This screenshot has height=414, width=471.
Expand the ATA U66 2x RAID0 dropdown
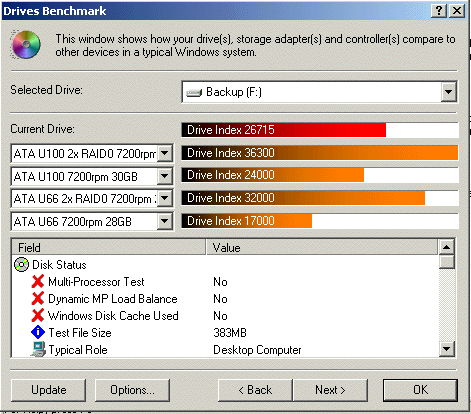(x=165, y=199)
